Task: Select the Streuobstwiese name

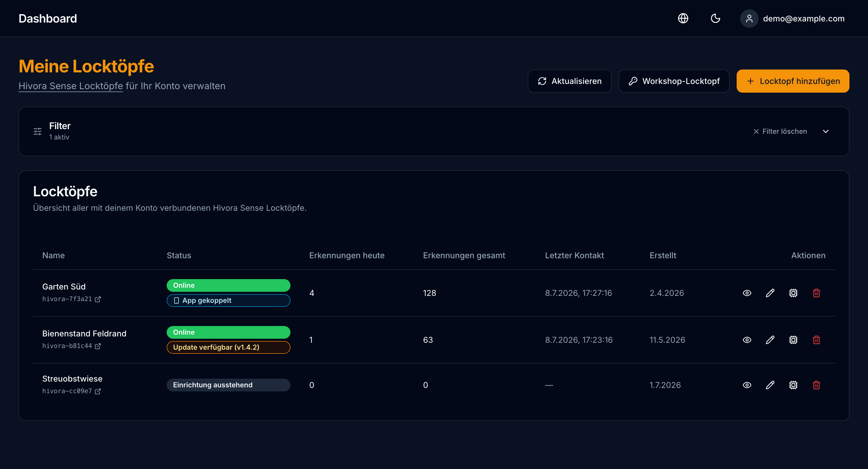Action: tap(72, 379)
